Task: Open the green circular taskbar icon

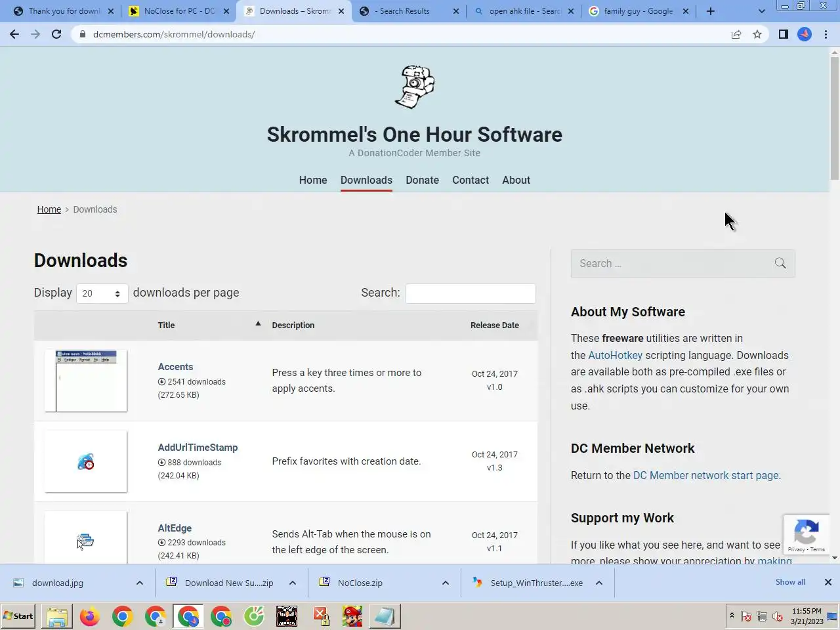Action: [254, 616]
